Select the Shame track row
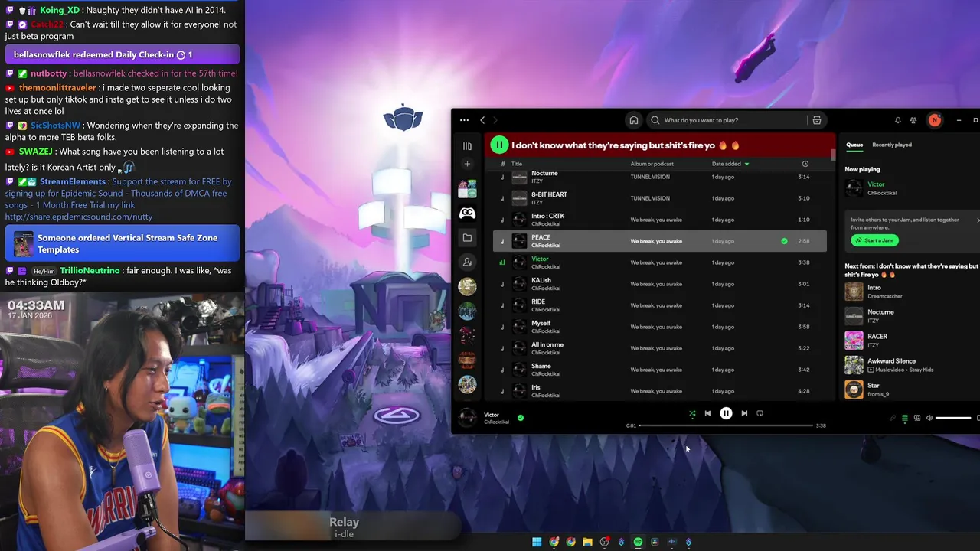This screenshot has width=980, height=551. 660,370
